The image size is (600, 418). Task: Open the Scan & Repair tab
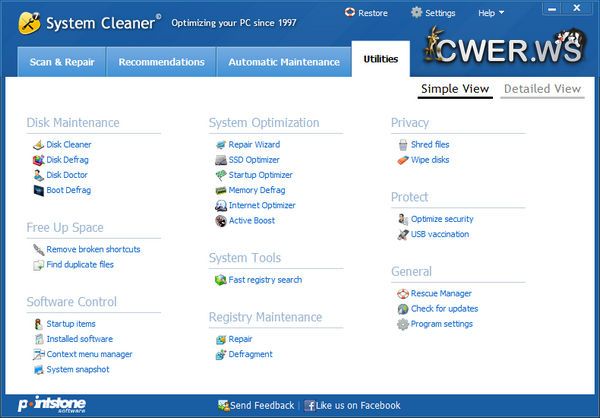point(62,62)
